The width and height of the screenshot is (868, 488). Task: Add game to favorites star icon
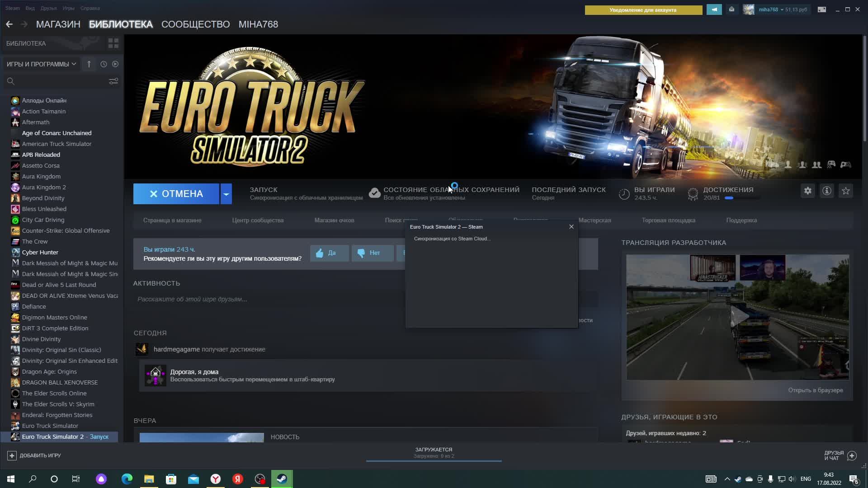845,191
